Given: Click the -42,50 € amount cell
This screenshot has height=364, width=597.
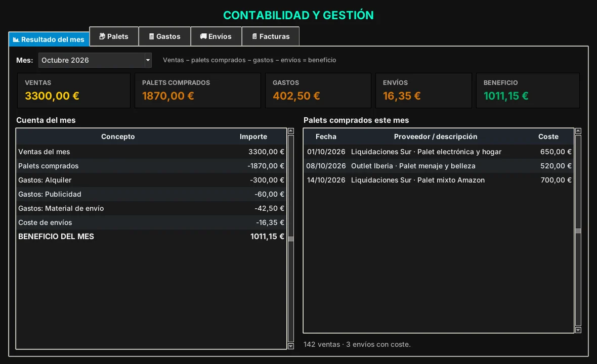Looking at the screenshot, I should [269, 208].
